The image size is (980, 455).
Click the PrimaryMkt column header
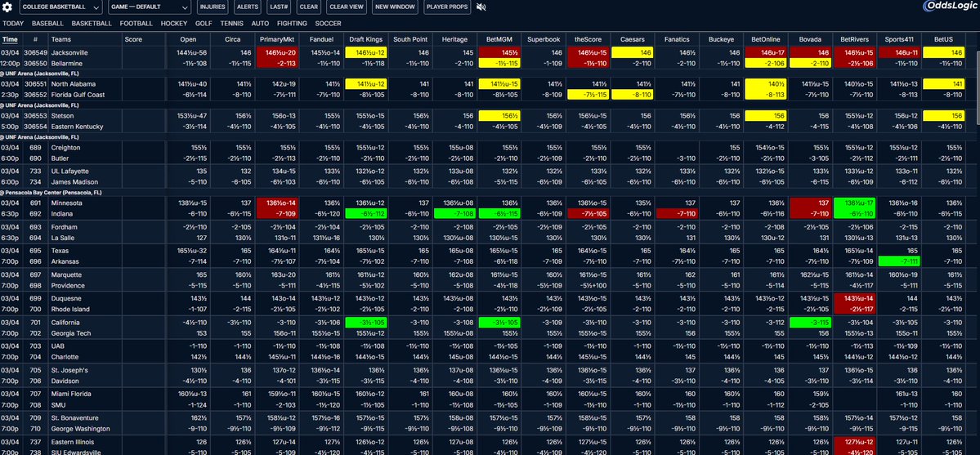(x=277, y=39)
